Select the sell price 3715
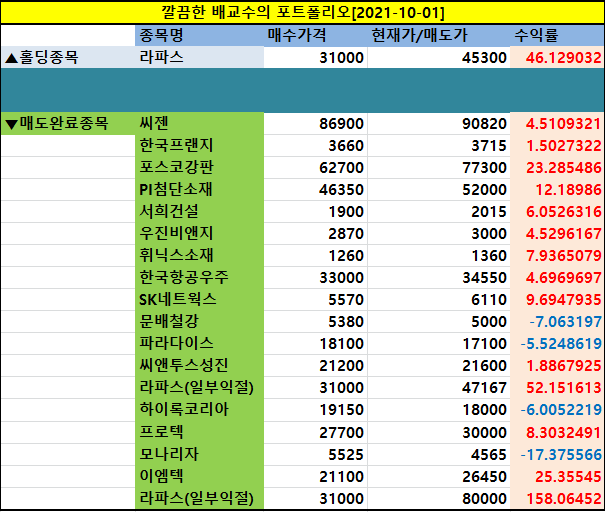Viewport: 605px width, 512px height. 439,145
